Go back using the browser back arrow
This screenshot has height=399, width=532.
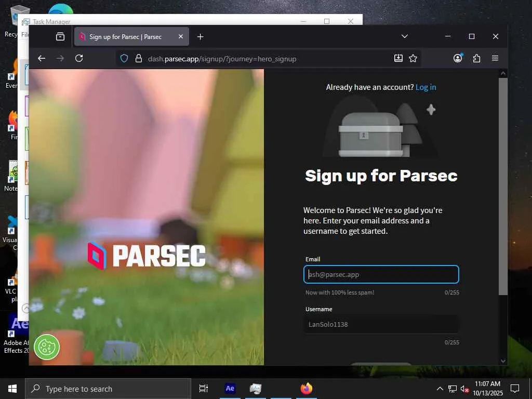pos(42,58)
